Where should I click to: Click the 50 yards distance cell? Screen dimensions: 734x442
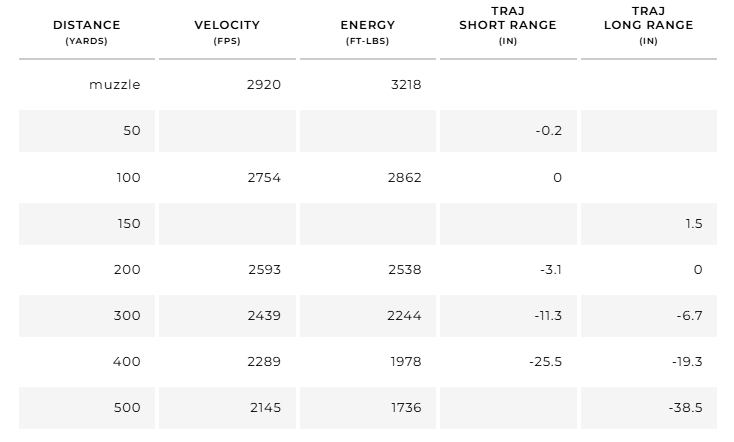[131, 131]
